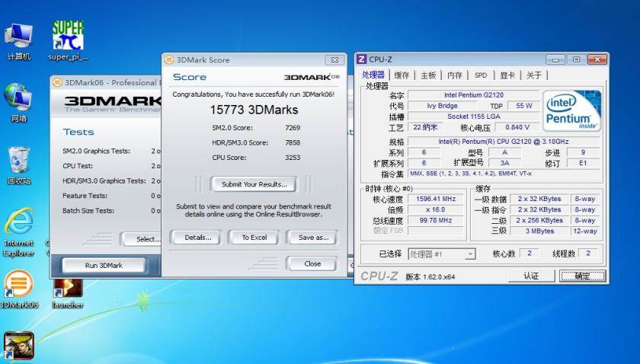Click the 3DMark06 Professional window title icon
640x364 pixels.
(58, 82)
